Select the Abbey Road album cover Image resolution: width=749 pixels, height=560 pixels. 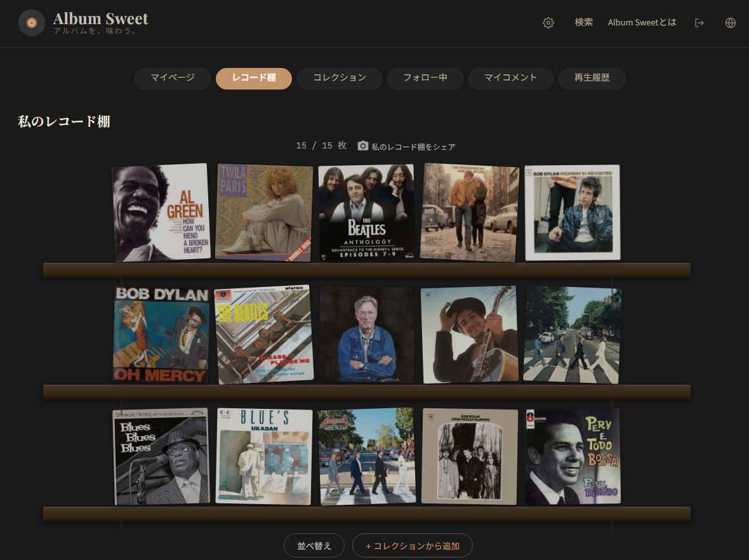coord(571,335)
